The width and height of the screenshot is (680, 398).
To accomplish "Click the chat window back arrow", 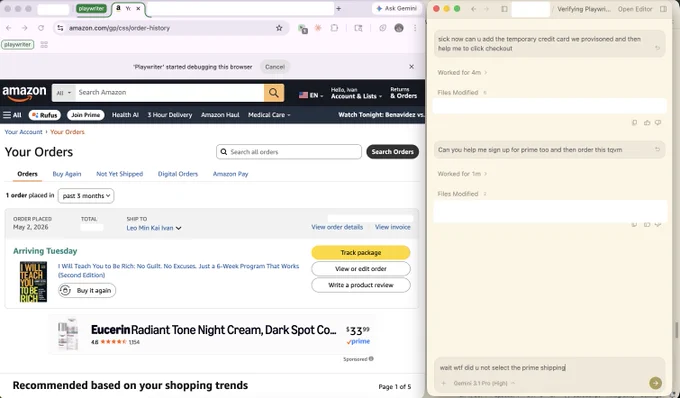I will coord(474,9).
